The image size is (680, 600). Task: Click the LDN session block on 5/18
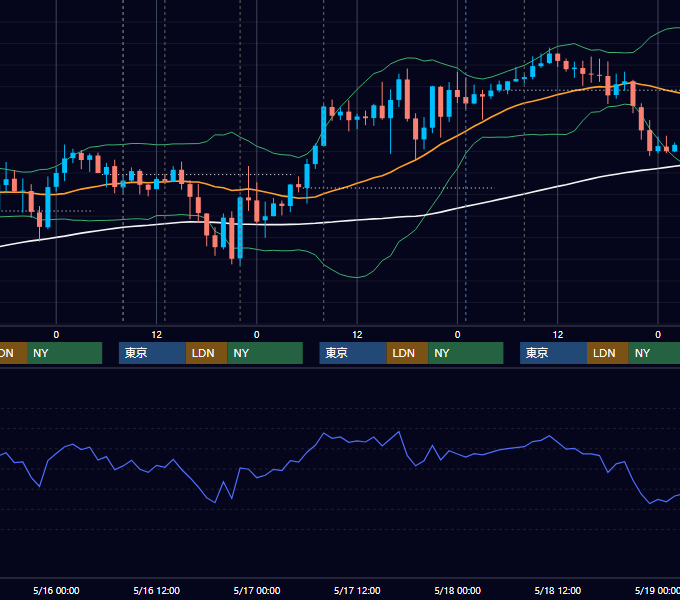click(608, 353)
